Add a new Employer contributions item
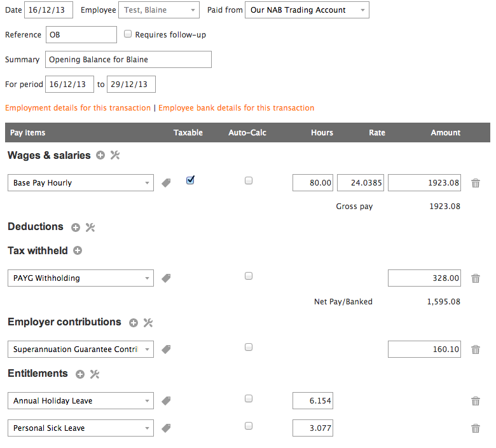The image size is (496, 448). (134, 323)
